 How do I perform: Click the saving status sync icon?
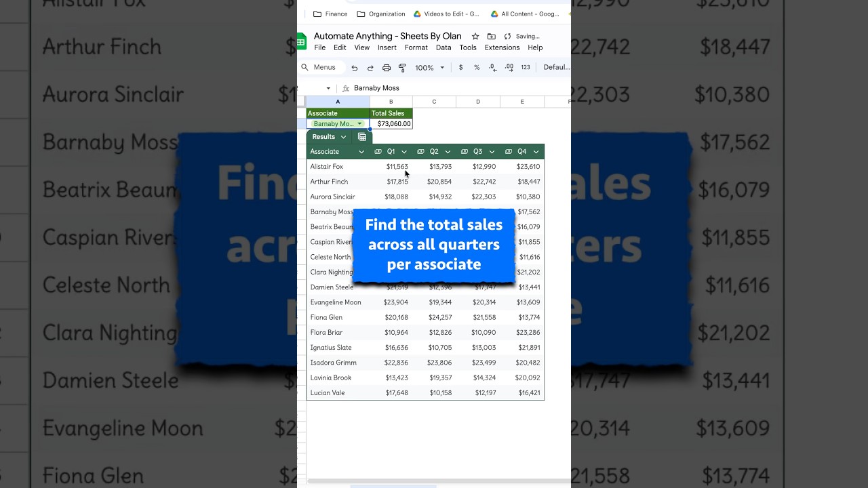[x=507, y=36]
